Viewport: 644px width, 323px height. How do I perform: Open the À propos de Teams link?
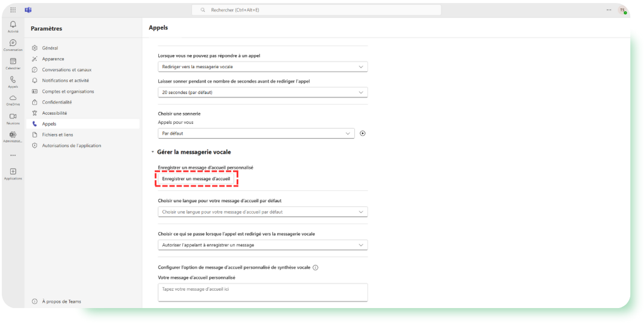point(61,301)
